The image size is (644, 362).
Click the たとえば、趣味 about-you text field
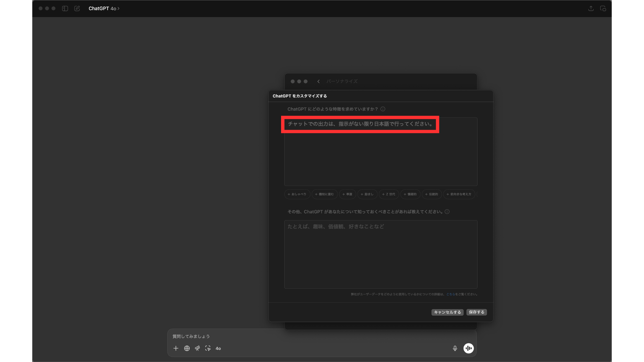[381, 254]
